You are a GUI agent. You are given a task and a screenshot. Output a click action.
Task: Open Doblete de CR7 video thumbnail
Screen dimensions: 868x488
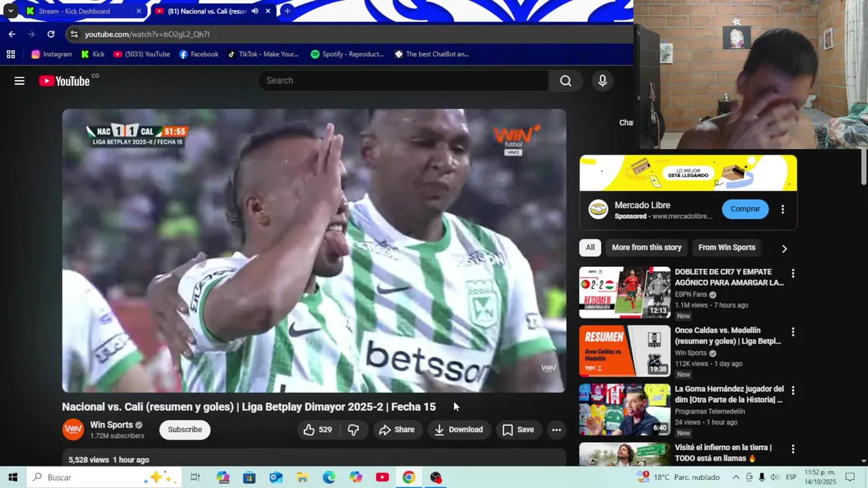click(625, 293)
